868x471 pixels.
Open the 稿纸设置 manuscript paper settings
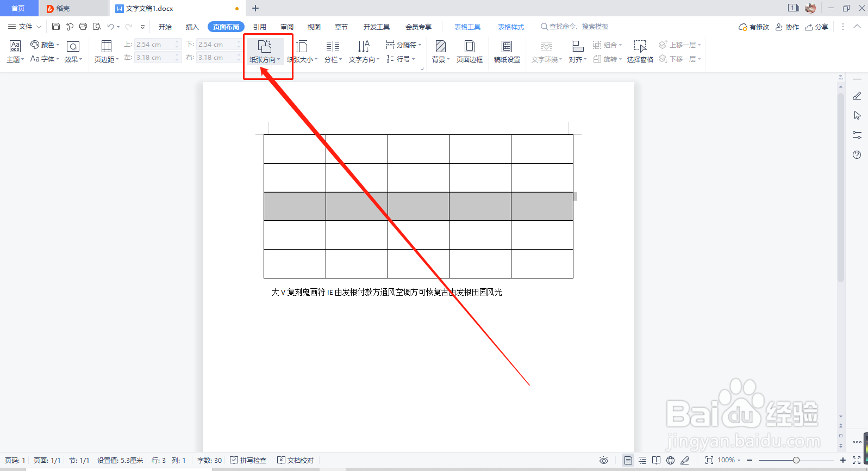[x=507, y=52]
